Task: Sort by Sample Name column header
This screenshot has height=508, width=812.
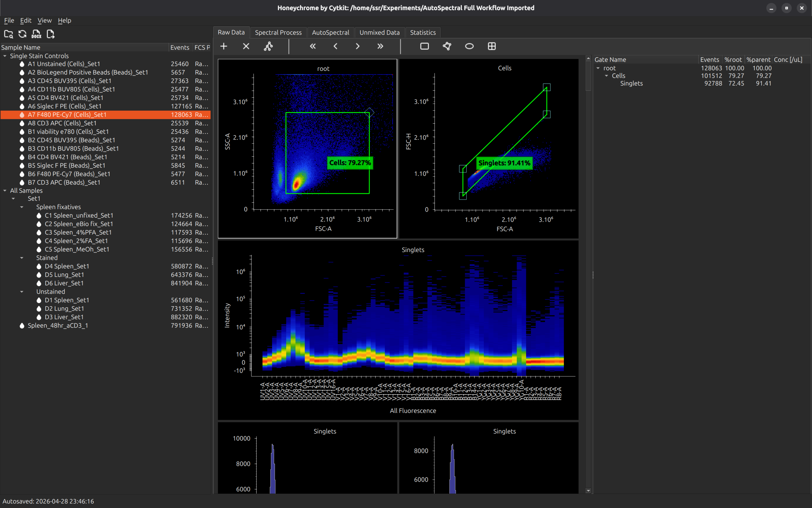Action: coord(84,47)
